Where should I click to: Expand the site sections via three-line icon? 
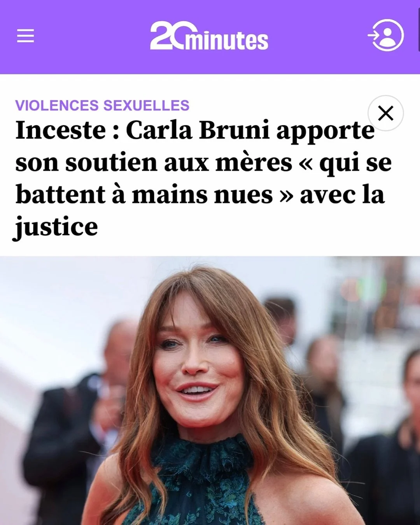[x=25, y=36]
